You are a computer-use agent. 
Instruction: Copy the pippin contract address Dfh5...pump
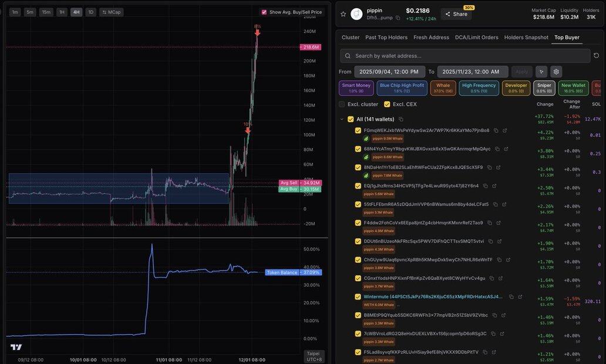click(x=398, y=18)
